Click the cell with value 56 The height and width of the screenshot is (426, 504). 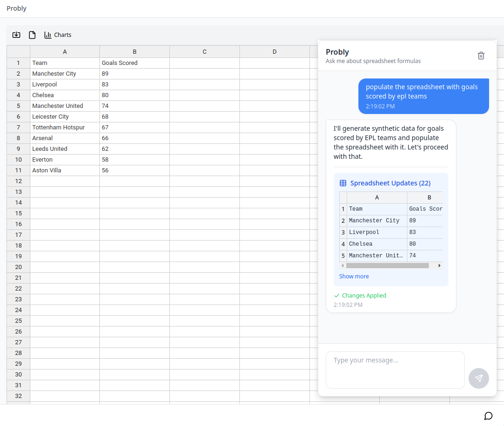point(135,170)
